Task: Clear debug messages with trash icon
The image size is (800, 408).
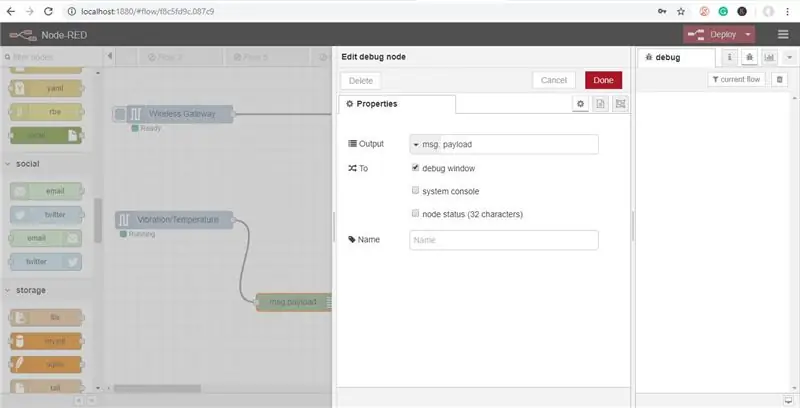Action: click(779, 80)
